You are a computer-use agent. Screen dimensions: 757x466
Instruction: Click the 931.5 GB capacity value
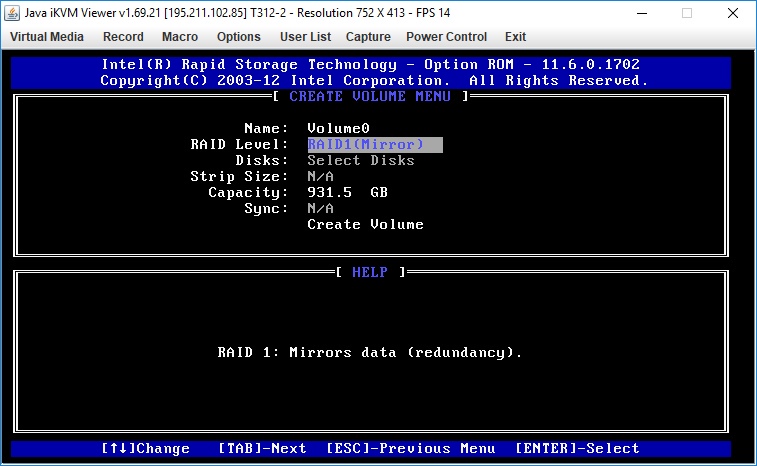[348, 192]
